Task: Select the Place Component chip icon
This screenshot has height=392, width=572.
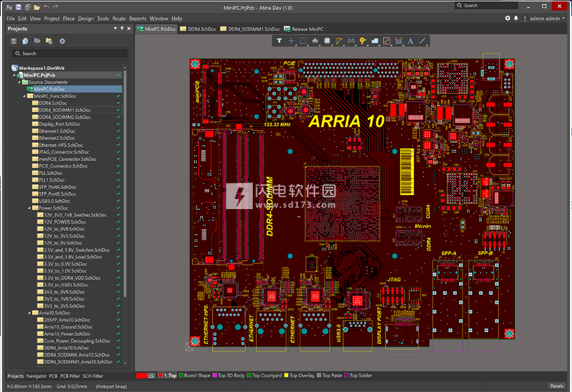Action: [x=327, y=41]
